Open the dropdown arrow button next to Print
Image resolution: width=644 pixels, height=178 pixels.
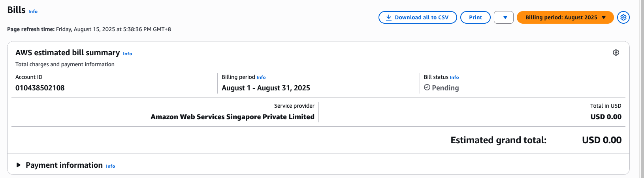tap(504, 17)
